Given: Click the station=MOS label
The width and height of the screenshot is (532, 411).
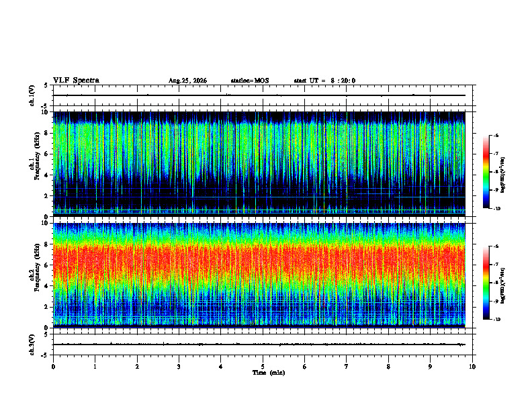Looking at the screenshot, I should pyautogui.click(x=250, y=81).
